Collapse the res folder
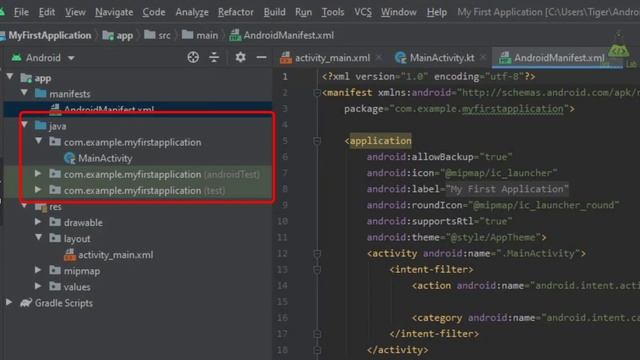This screenshot has width=640, height=360. [24, 206]
